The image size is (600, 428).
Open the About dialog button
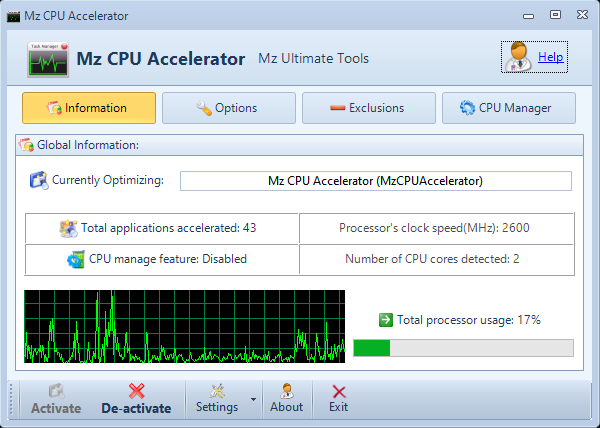[287, 399]
